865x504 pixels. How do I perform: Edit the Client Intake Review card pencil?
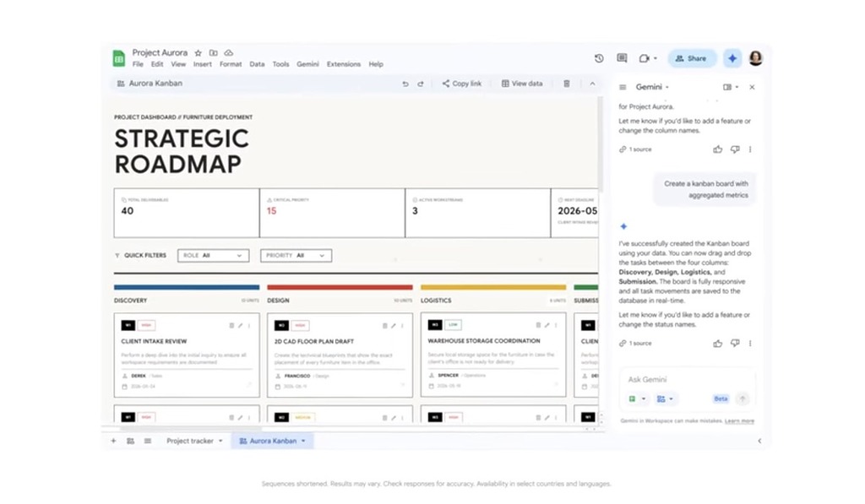(240, 325)
